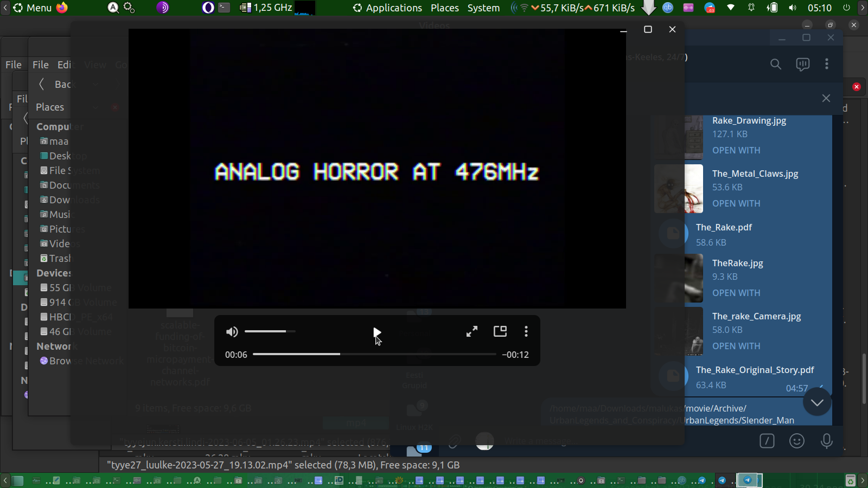Launch the terminal from the top panel
Screen dimensions: 868x488
coord(224,8)
